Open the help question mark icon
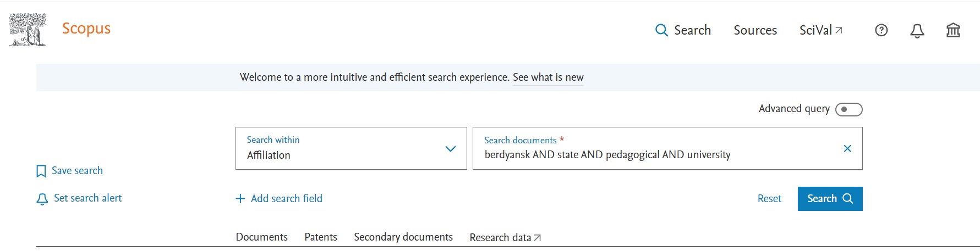Image resolution: width=980 pixels, height=251 pixels. [881, 30]
